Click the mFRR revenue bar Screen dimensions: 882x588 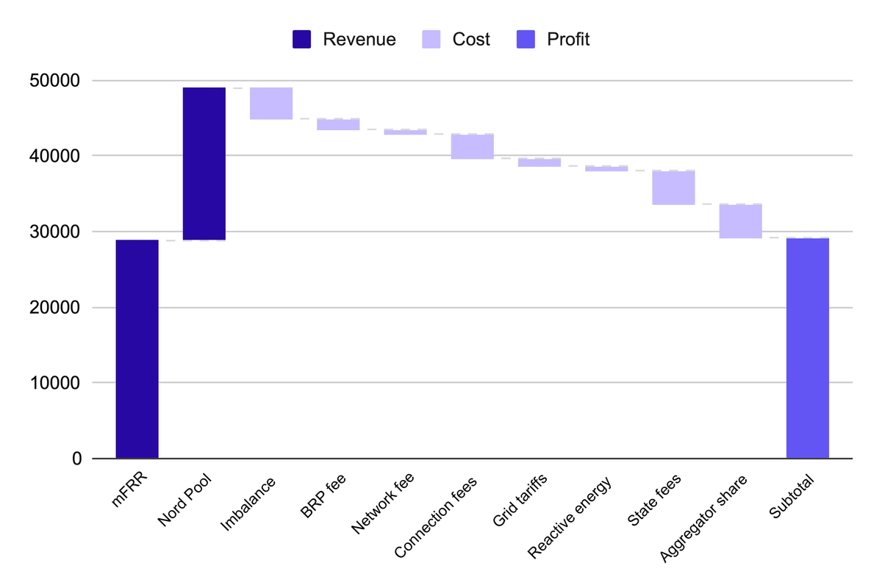[137, 349]
